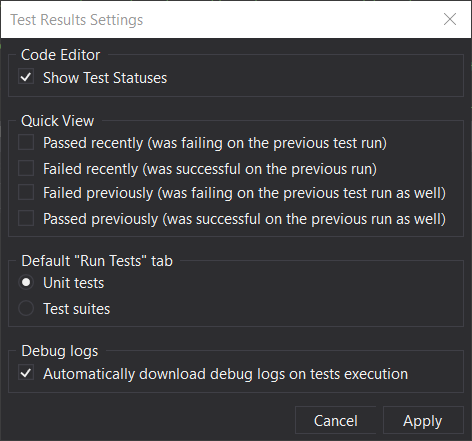Screen dimensions: 472x441
Task: Close the Test Results Settings dialog
Action: (x=450, y=19)
